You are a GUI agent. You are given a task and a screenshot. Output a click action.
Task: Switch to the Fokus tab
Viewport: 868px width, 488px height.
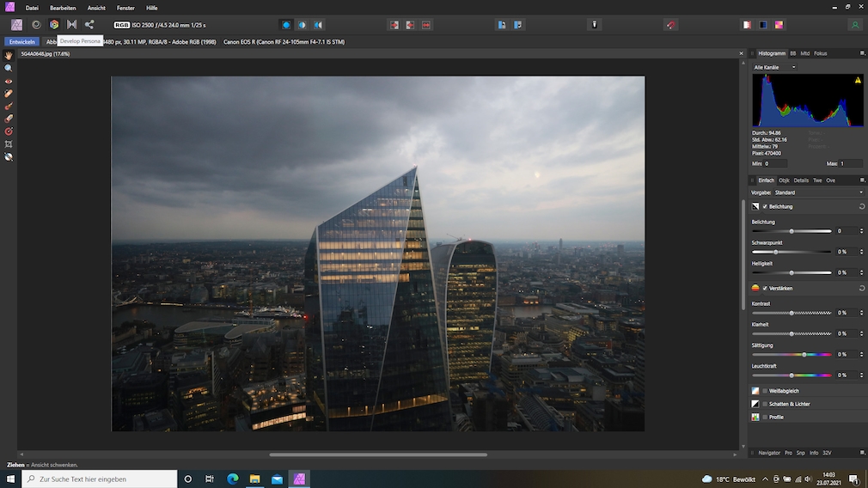(821, 53)
